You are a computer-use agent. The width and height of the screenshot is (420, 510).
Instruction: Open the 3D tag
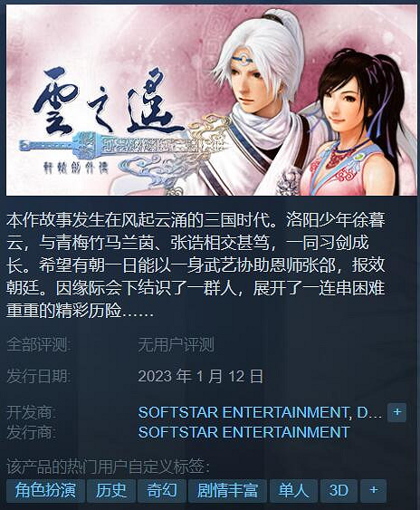(339, 490)
